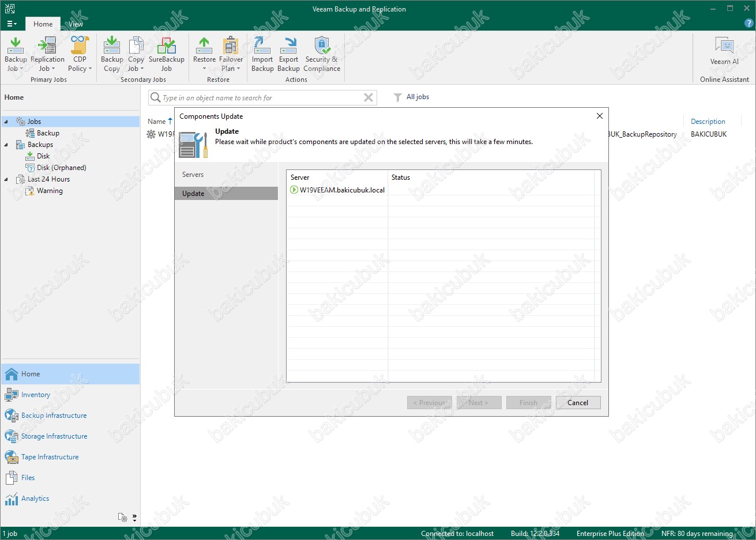The width and height of the screenshot is (756, 540).
Task: Select Backups in the Home tree
Action: (40, 145)
